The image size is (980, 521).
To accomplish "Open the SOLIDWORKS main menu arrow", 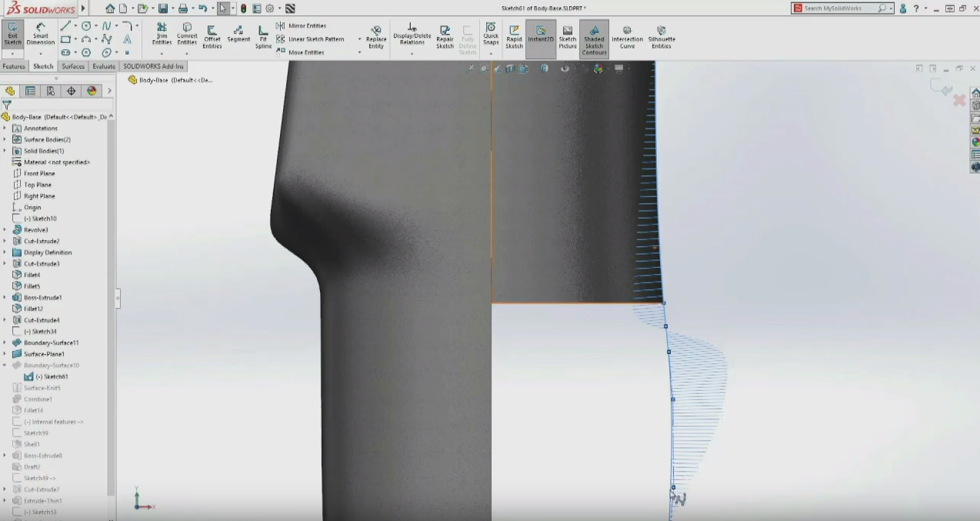I will click(x=83, y=8).
